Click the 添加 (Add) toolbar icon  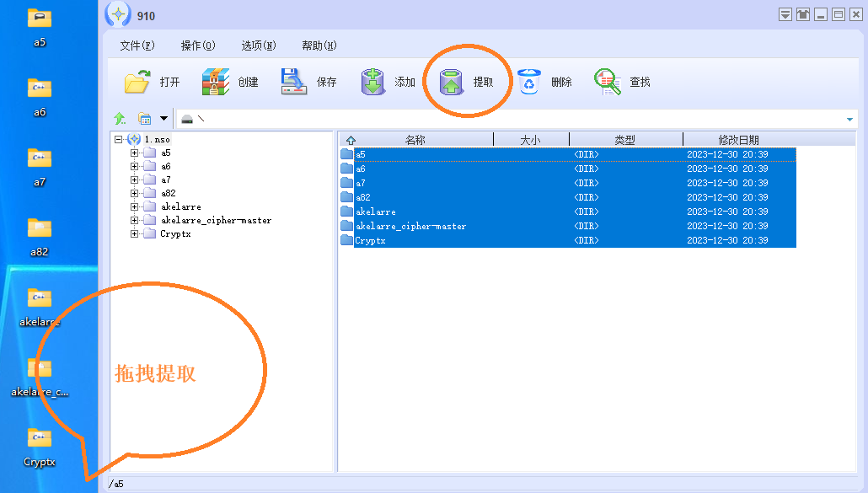tap(373, 82)
